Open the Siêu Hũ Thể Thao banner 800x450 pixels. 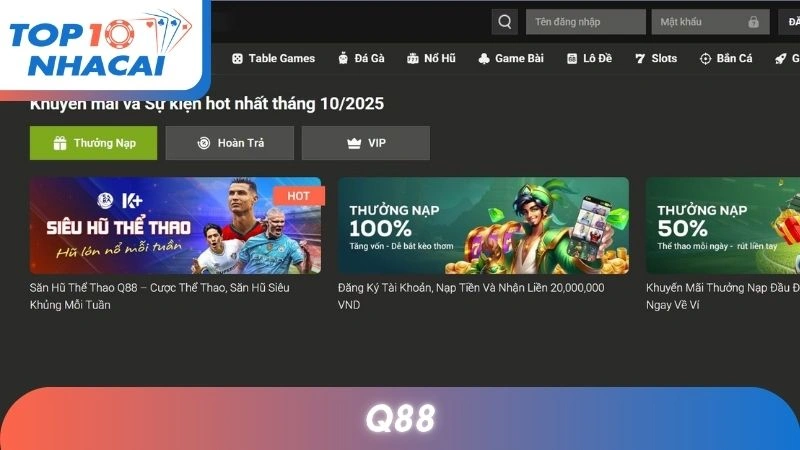coord(176,226)
